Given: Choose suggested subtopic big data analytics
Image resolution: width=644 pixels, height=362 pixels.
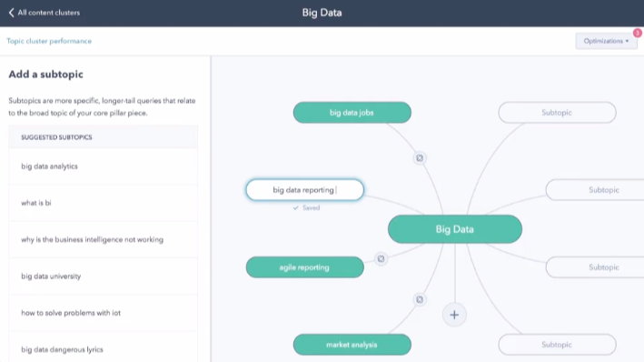Looking at the screenshot, I should [x=103, y=166].
